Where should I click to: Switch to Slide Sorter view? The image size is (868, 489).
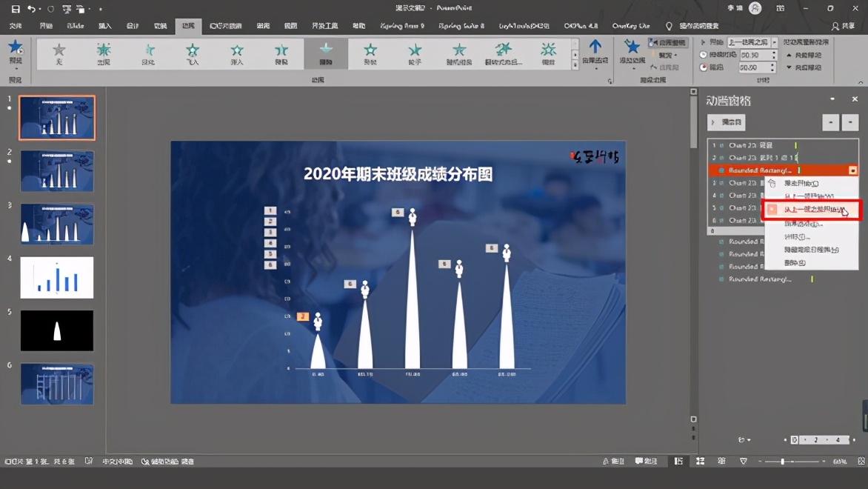tap(700, 461)
